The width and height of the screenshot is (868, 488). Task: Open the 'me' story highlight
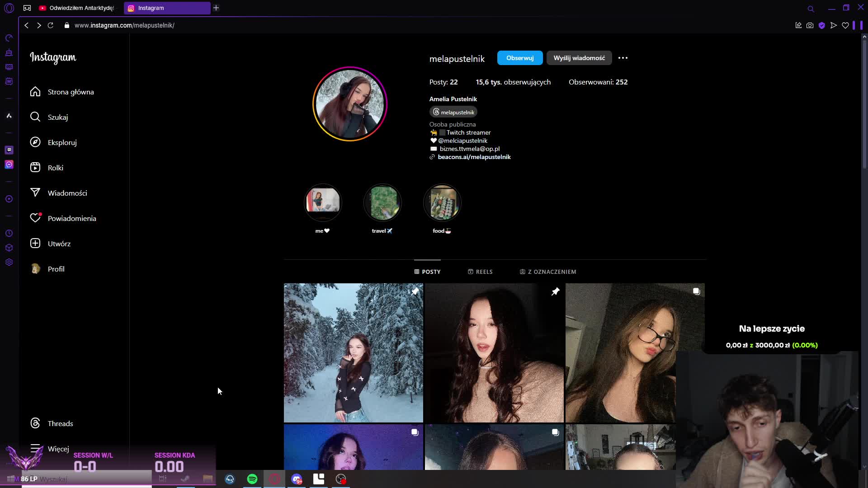tap(323, 202)
